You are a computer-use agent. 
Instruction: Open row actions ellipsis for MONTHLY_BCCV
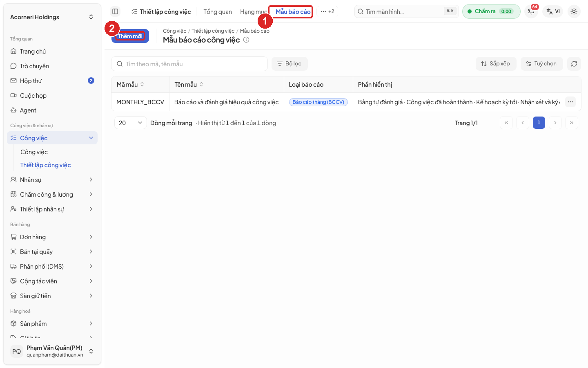point(570,102)
